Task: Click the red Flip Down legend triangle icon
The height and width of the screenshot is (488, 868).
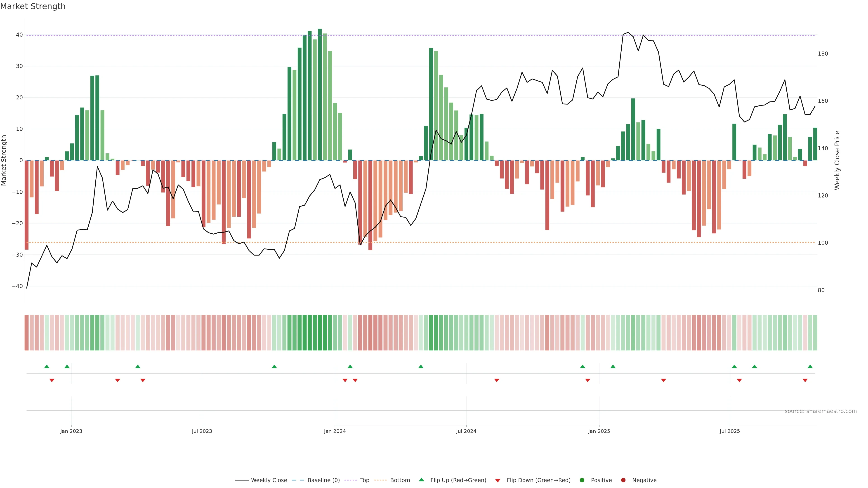Action: (x=498, y=481)
